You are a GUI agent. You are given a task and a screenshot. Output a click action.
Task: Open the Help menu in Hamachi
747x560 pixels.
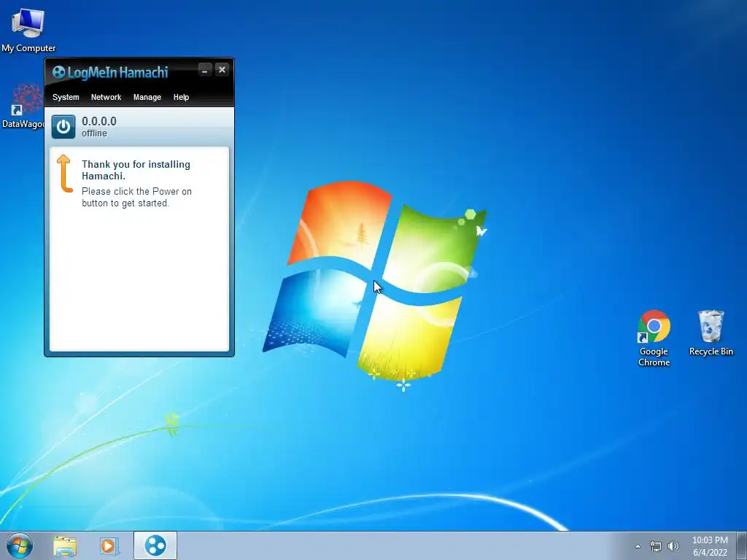click(x=181, y=97)
